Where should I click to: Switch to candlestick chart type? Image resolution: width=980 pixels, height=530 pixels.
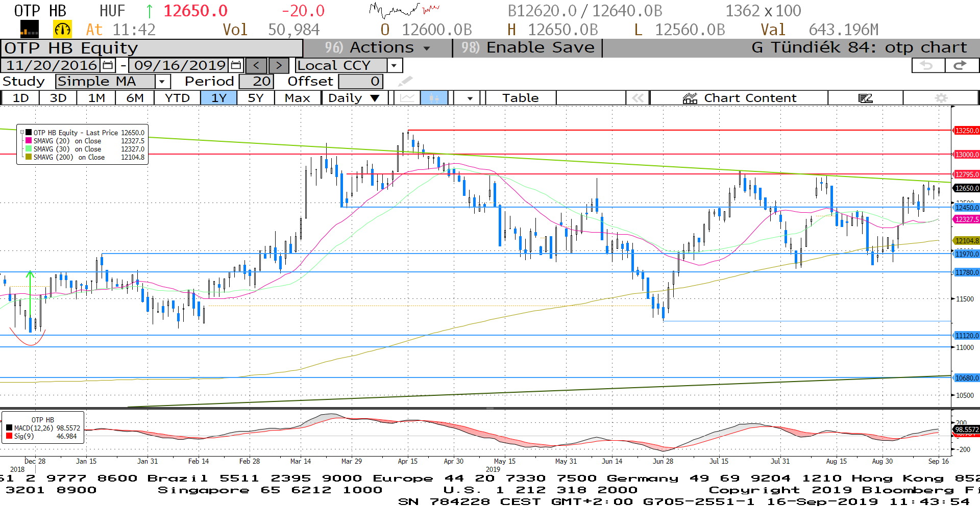coord(434,97)
